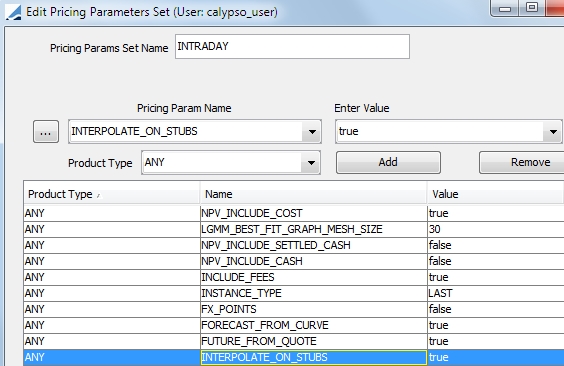The height and width of the screenshot is (366, 564).
Task: Expand the Product Type combo box arrow
Action: [311, 163]
